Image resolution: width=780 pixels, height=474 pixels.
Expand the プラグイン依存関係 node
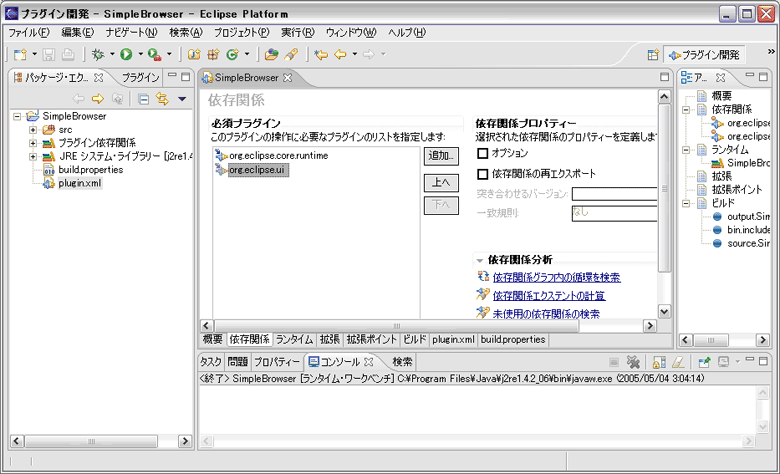coord(33,143)
